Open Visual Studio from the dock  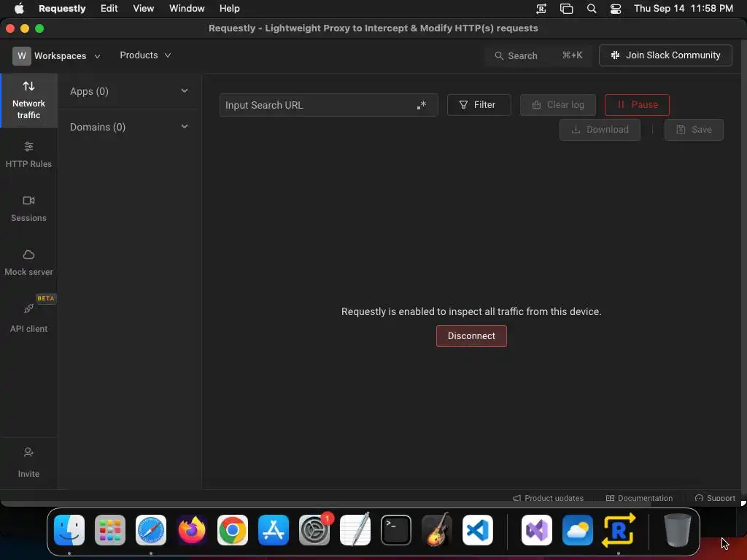point(537,530)
